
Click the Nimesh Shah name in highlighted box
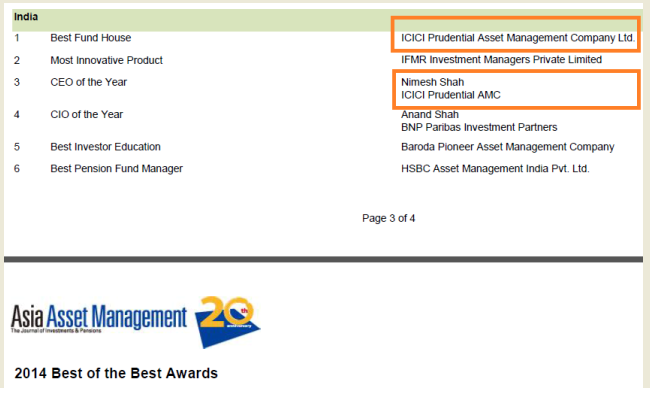tap(432, 82)
